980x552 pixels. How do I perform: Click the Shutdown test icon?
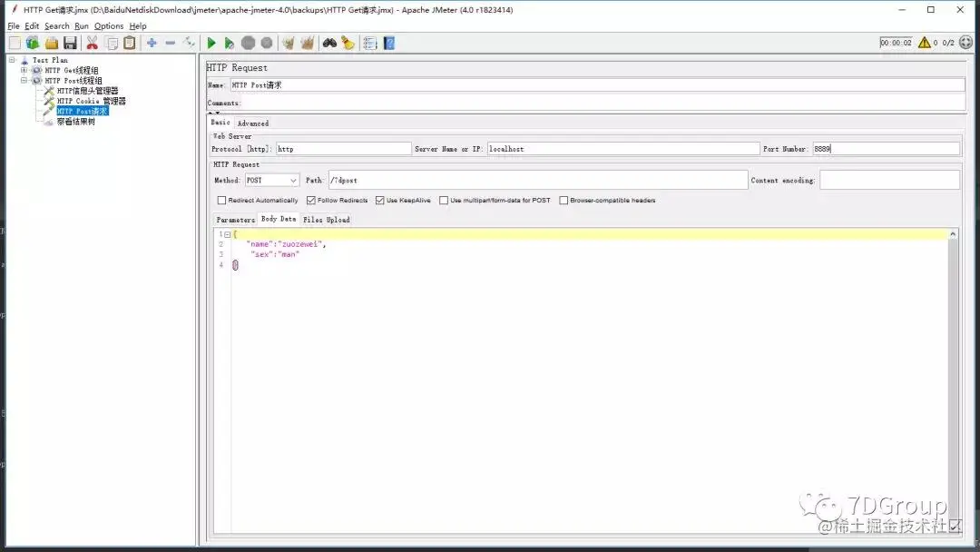pos(267,44)
